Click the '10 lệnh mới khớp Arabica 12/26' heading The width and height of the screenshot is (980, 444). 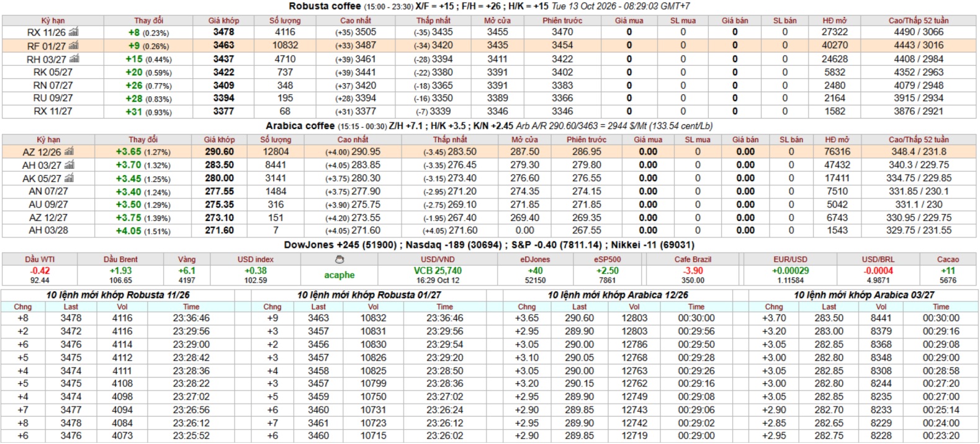coord(618,295)
